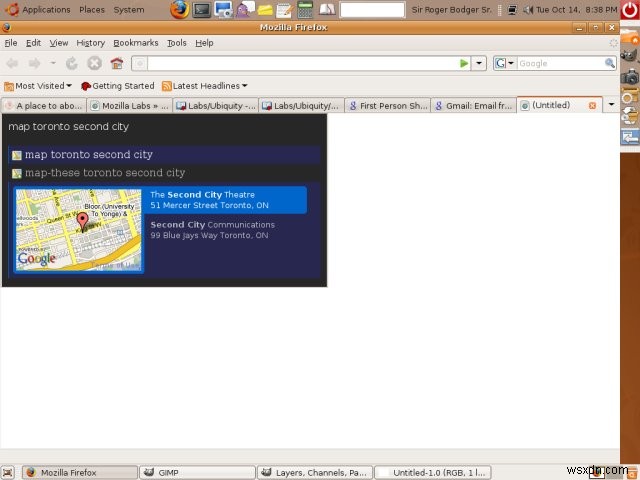Open the text editor notepad panel icon
The height and width of the screenshot is (480, 640).
click(284, 10)
